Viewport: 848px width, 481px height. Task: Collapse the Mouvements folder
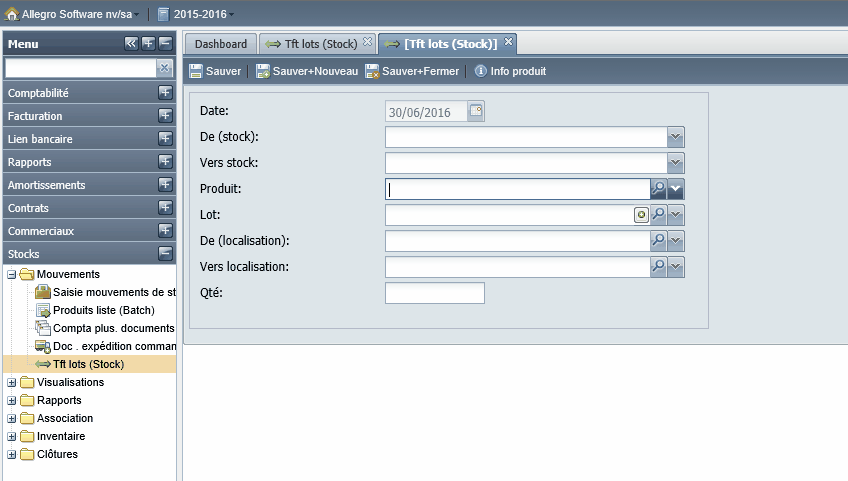coord(11,275)
